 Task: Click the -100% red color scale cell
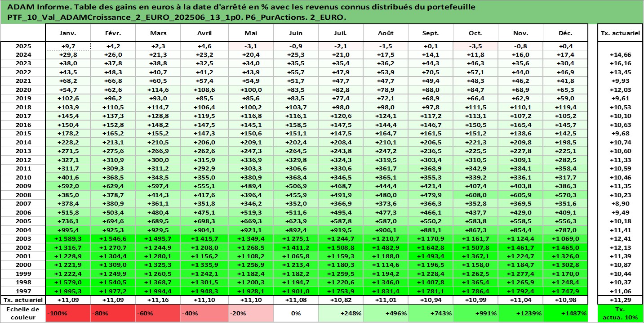(68, 313)
